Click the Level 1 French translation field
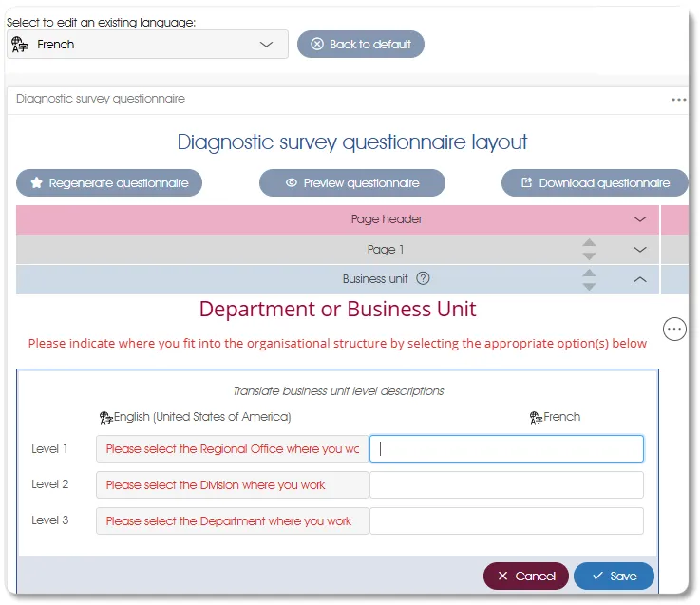700x605 pixels. pos(506,448)
